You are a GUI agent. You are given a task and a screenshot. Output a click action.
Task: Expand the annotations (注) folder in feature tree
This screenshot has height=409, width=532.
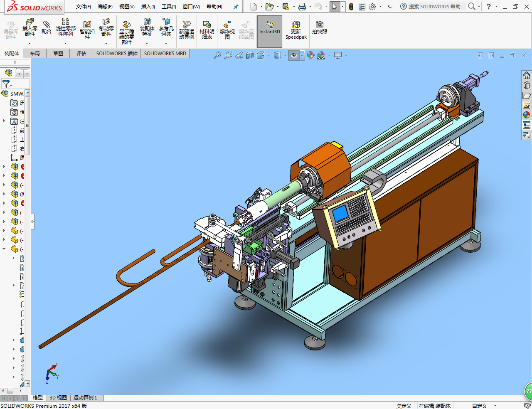click(x=4, y=121)
